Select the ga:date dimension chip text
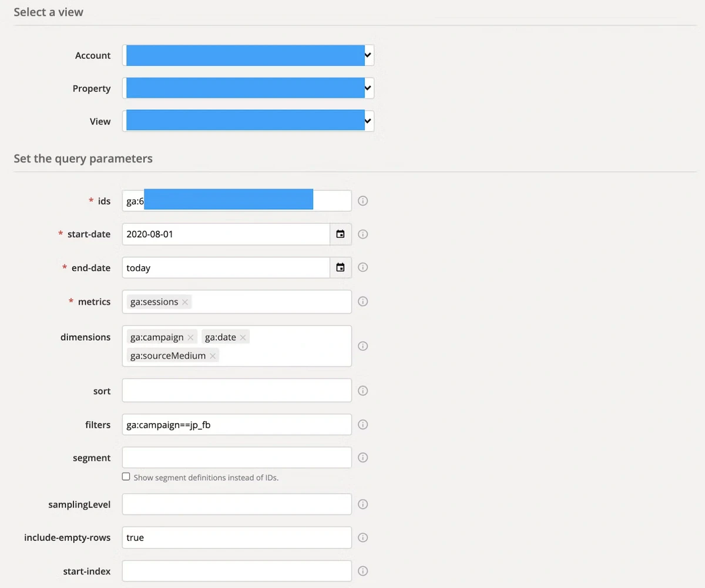Image resolution: width=705 pixels, height=588 pixels. tap(220, 337)
